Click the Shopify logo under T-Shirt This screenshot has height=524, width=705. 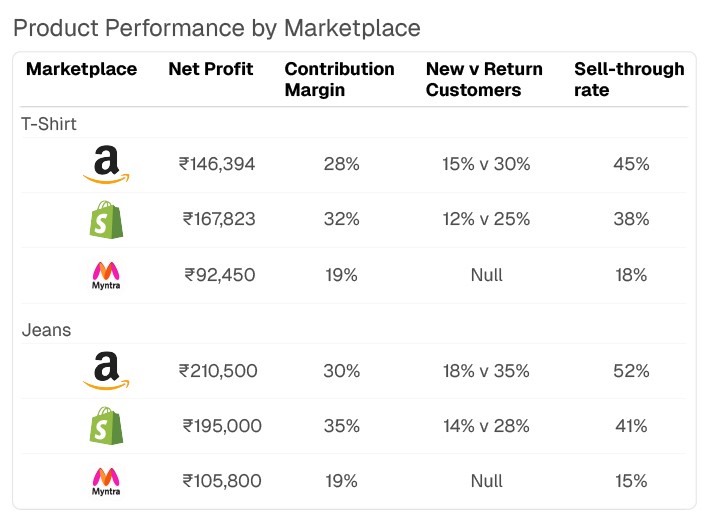[x=106, y=219]
